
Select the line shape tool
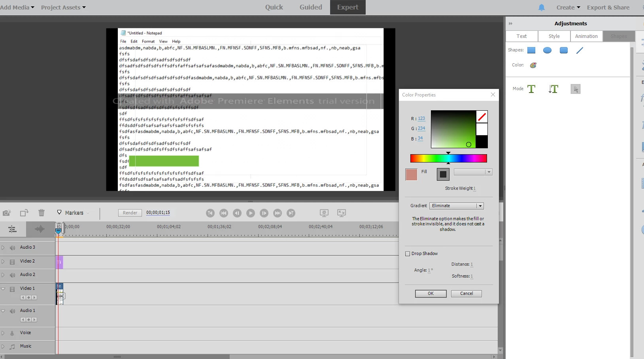click(580, 50)
